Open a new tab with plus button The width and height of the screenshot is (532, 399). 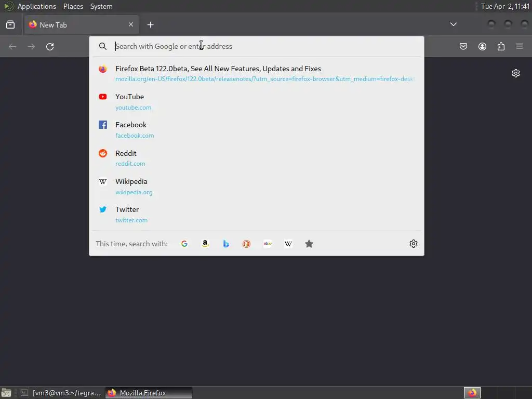[x=150, y=25]
